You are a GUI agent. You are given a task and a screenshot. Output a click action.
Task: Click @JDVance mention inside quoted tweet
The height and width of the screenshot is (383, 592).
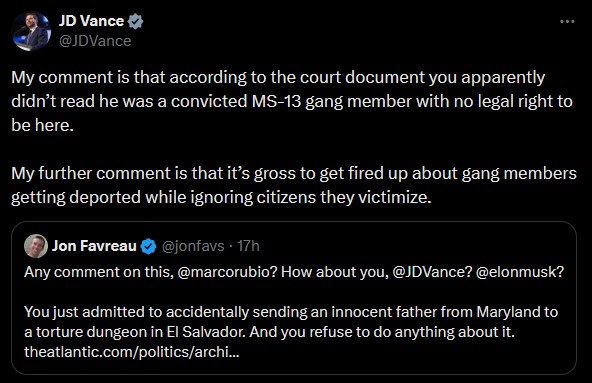point(432,272)
